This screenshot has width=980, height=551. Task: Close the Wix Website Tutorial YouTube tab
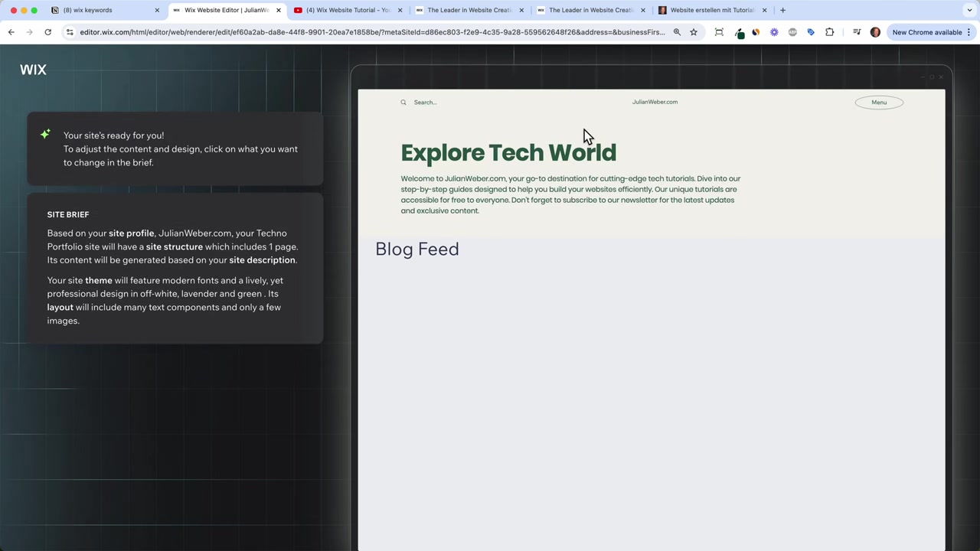tap(400, 10)
